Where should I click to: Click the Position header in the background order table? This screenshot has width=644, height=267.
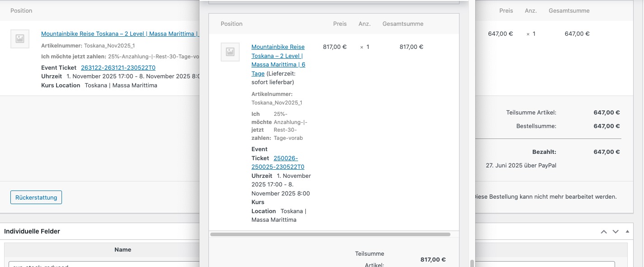coord(21,11)
